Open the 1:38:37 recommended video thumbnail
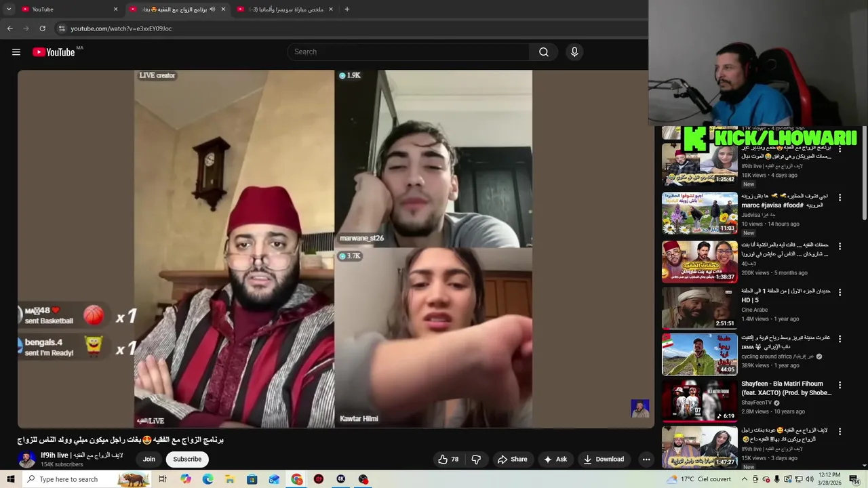 pyautogui.click(x=700, y=261)
